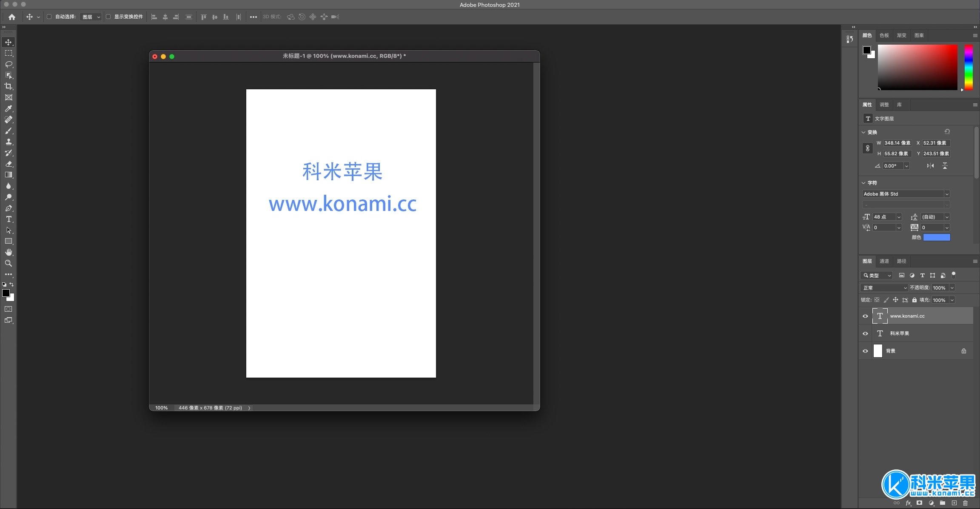Flip the text layer horizontally
This screenshot has width=980, height=509.
tap(931, 166)
